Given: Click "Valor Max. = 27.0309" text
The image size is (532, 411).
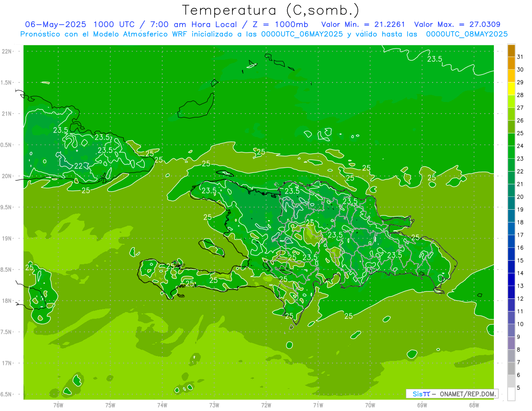Looking at the screenshot, I should (x=458, y=24).
